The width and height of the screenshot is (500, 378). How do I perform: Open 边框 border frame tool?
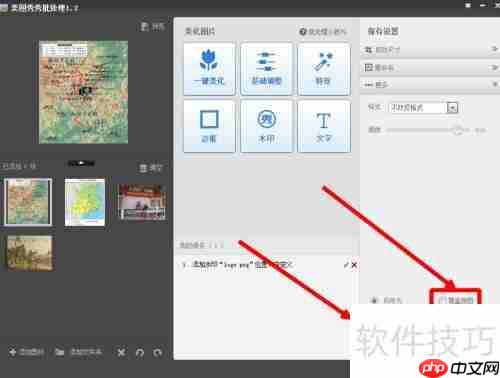[x=209, y=126]
